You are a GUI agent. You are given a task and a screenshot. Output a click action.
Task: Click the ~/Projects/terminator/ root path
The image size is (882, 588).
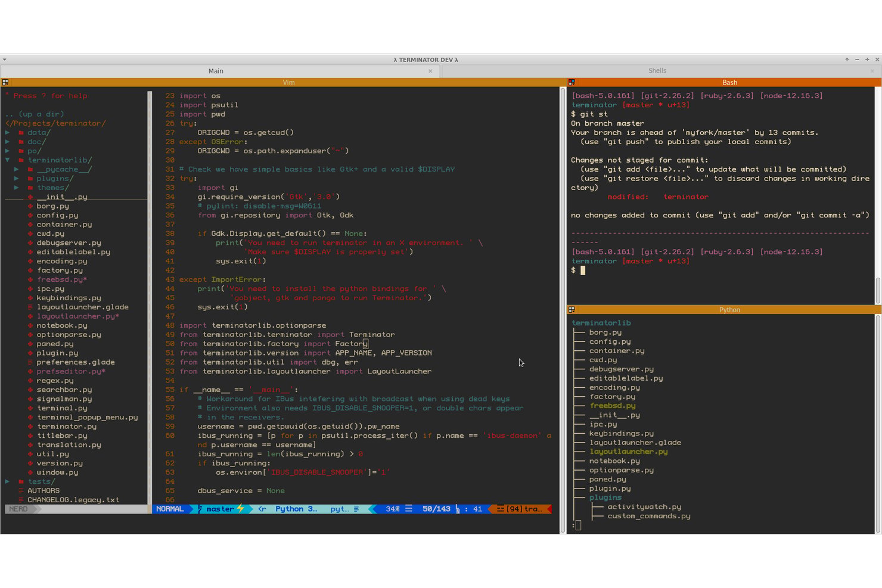(55, 123)
